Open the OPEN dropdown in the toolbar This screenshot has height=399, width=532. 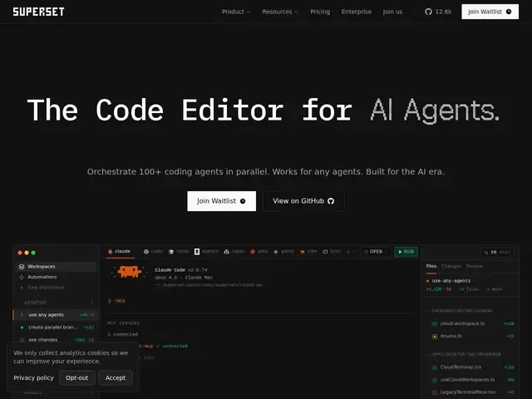pyautogui.click(x=376, y=252)
